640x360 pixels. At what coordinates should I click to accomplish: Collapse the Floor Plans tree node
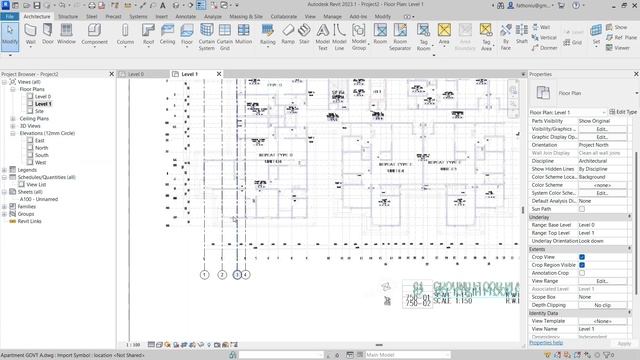[13, 89]
